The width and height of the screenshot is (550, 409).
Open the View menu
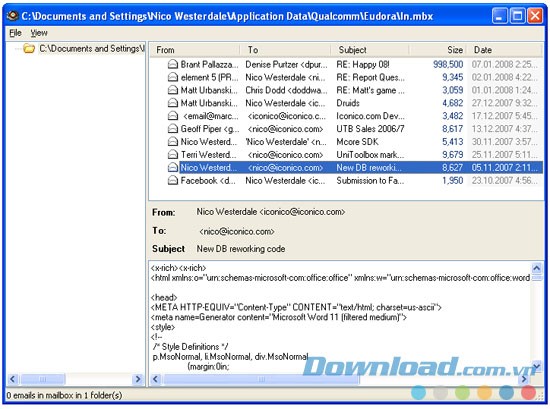[39, 33]
